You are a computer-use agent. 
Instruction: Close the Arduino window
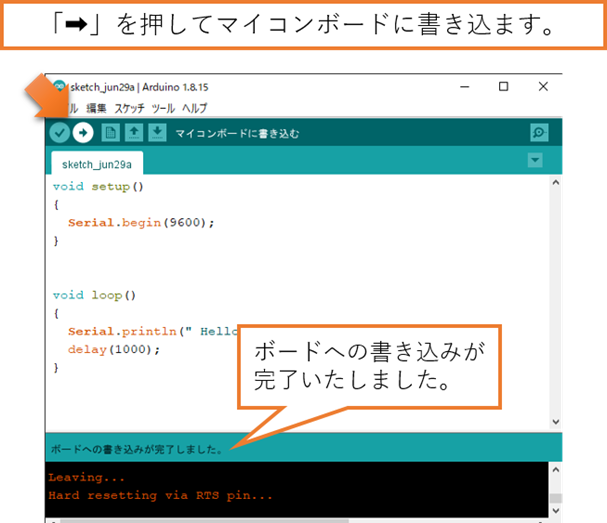pyautogui.click(x=543, y=87)
